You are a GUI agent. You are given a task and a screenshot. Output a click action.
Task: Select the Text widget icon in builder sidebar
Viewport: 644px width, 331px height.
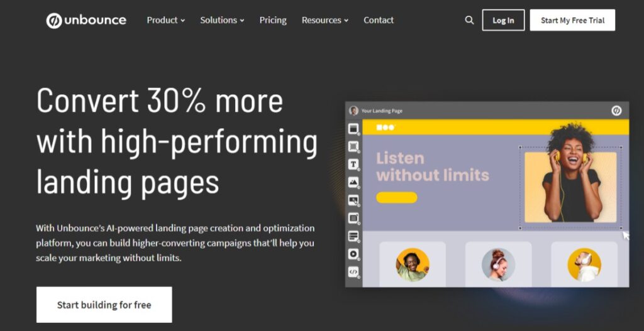(353, 165)
